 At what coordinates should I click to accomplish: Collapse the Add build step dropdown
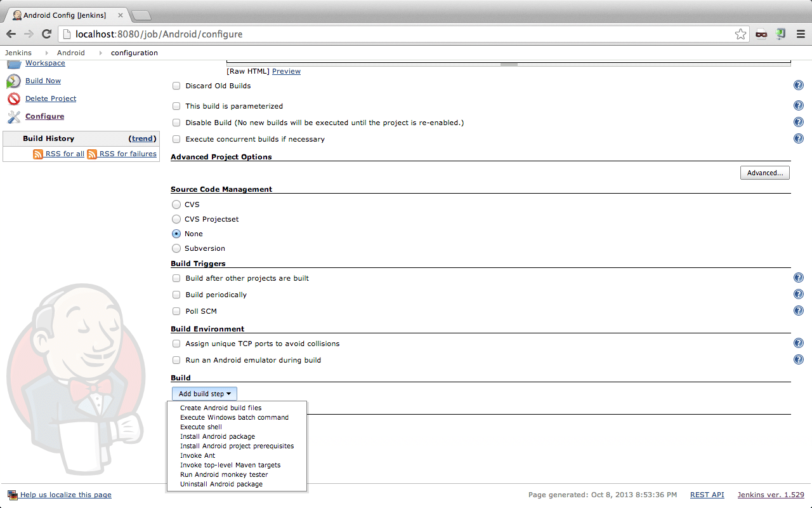coord(204,394)
